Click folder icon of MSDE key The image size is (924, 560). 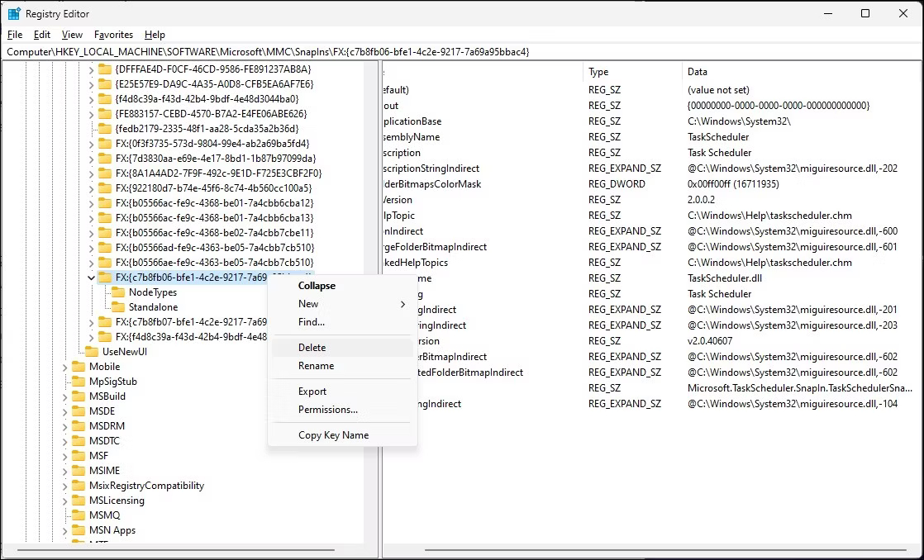tap(79, 411)
